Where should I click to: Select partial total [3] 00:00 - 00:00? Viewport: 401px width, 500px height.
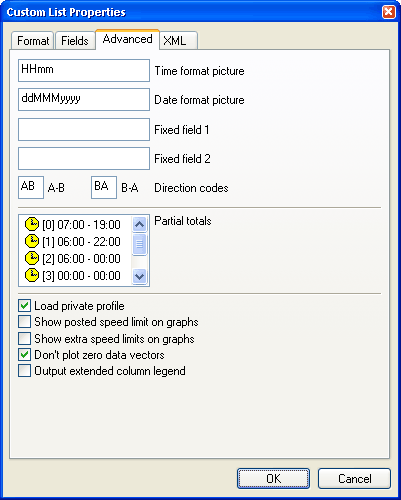81,276
